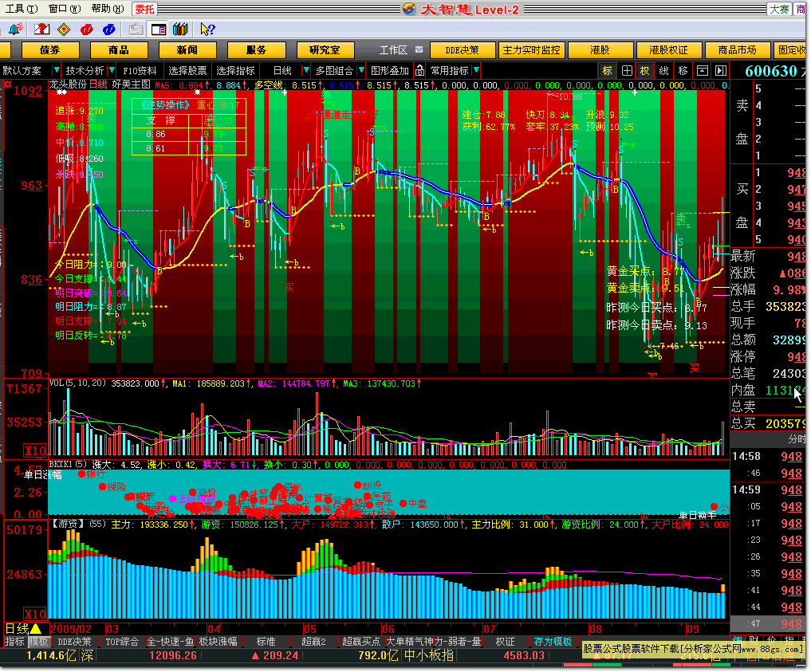
Task: Click the grayed clipboard toolbar icon
Action: (x=136, y=29)
